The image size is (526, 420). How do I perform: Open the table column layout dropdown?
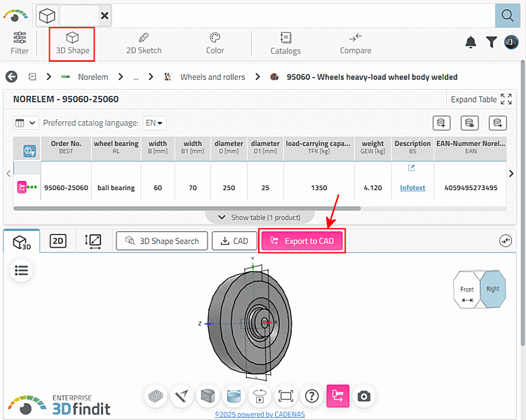[x=26, y=123]
